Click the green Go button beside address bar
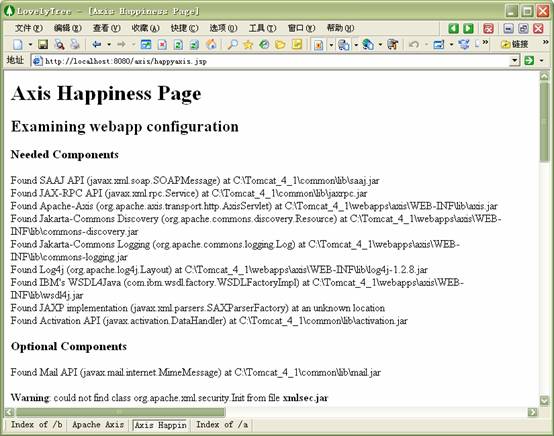 (x=529, y=60)
